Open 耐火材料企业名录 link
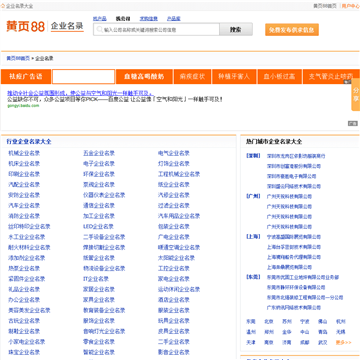Screen dimensions: 360x360 pyautogui.click(x=29, y=247)
